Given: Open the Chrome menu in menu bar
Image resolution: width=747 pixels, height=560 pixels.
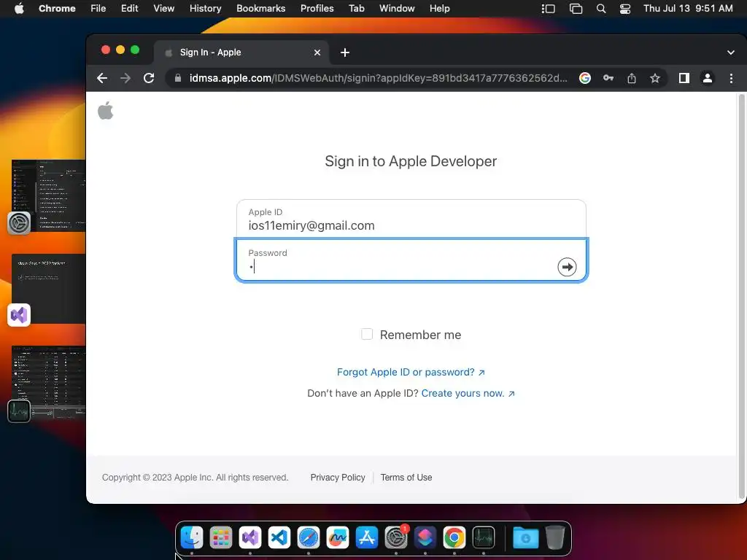Looking at the screenshot, I should [x=57, y=9].
